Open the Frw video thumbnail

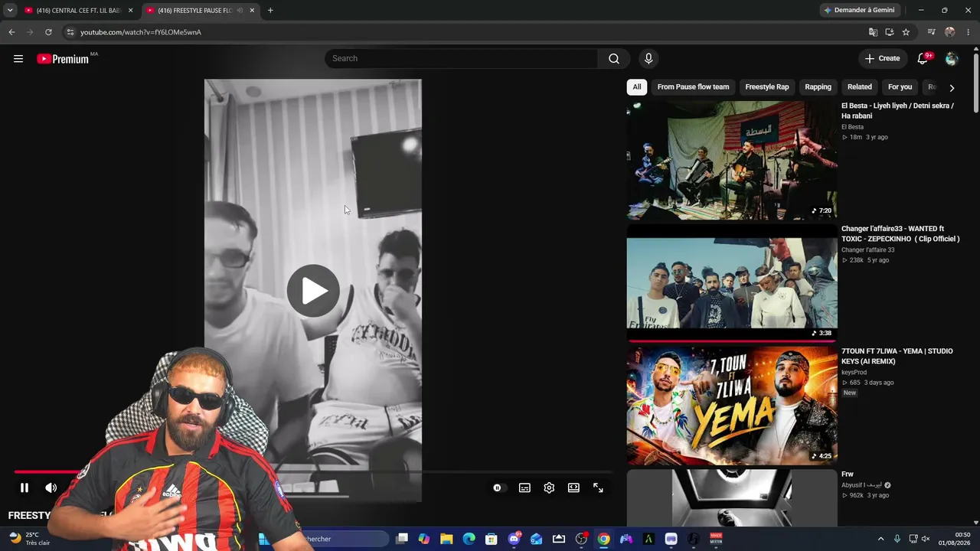(x=732, y=498)
